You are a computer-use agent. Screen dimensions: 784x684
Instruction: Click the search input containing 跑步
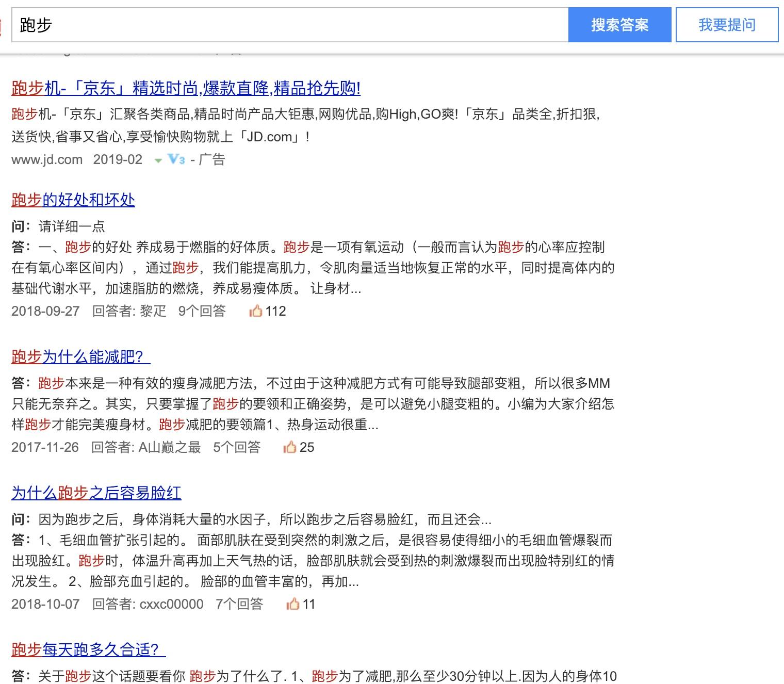290,25
